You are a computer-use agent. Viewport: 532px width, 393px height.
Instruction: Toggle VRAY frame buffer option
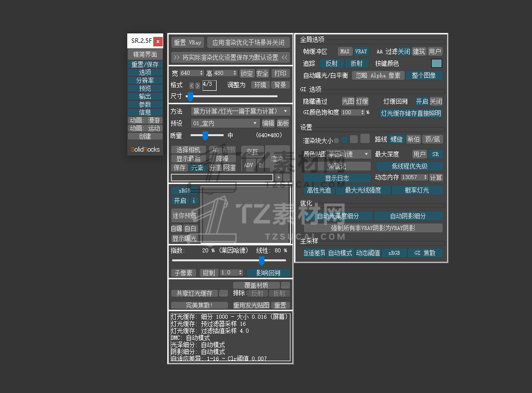coord(361,51)
